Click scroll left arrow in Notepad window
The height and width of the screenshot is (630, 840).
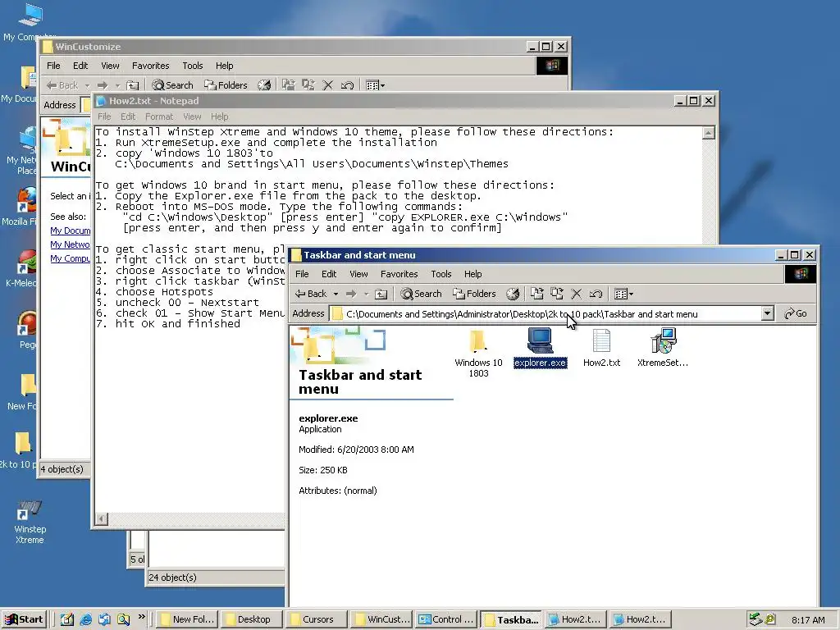tap(102, 518)
